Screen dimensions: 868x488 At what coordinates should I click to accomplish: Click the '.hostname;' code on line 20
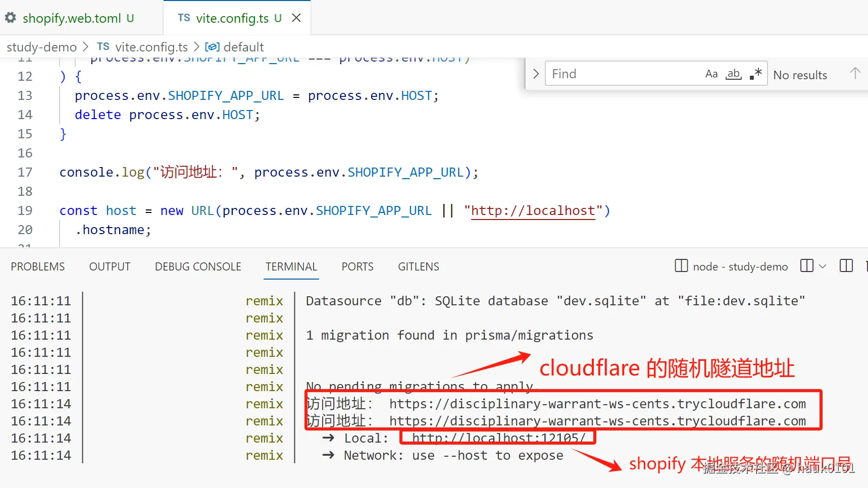point(113,230)
